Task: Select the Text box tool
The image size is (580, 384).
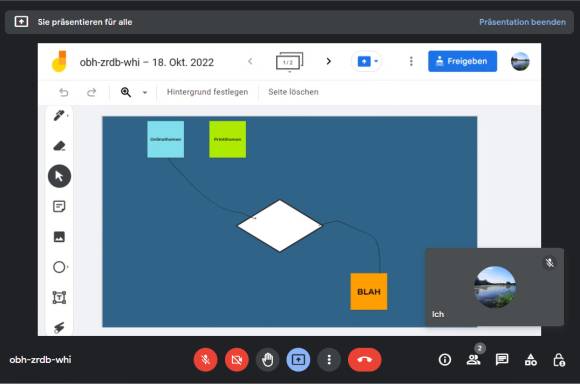Action: 59,297
